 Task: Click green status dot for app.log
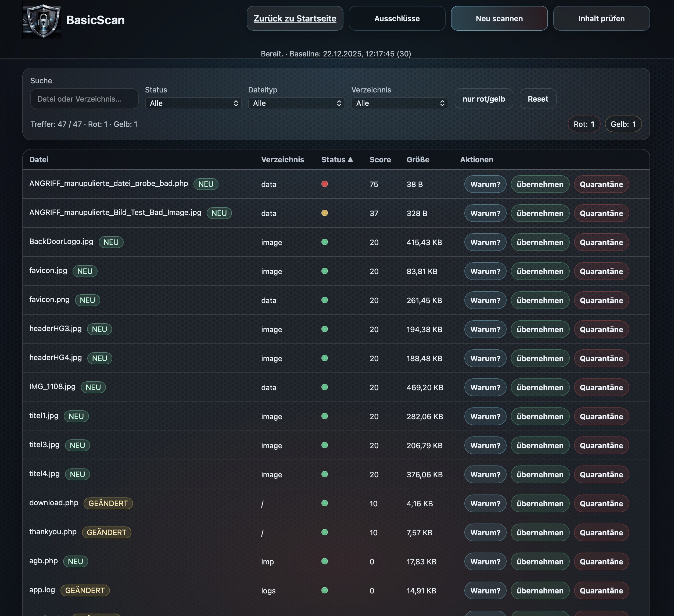tap(324, 590)
